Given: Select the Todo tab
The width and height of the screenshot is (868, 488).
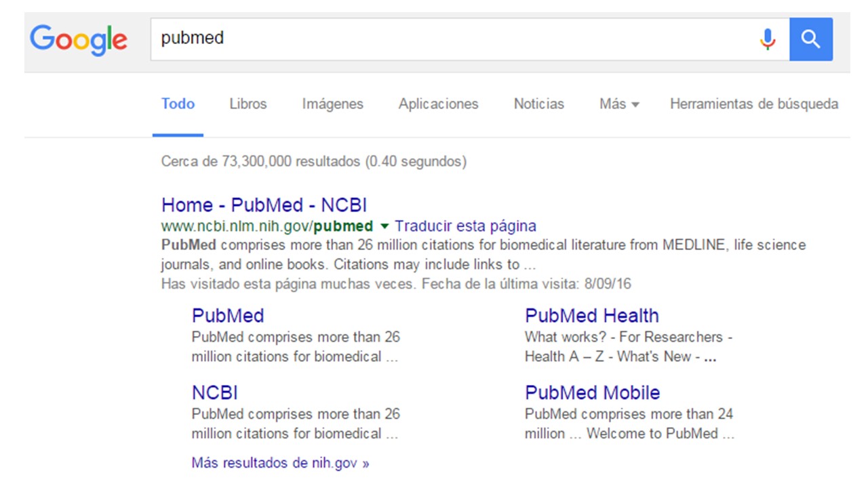Looking at the screenshot, I should [x=178, y=104].
